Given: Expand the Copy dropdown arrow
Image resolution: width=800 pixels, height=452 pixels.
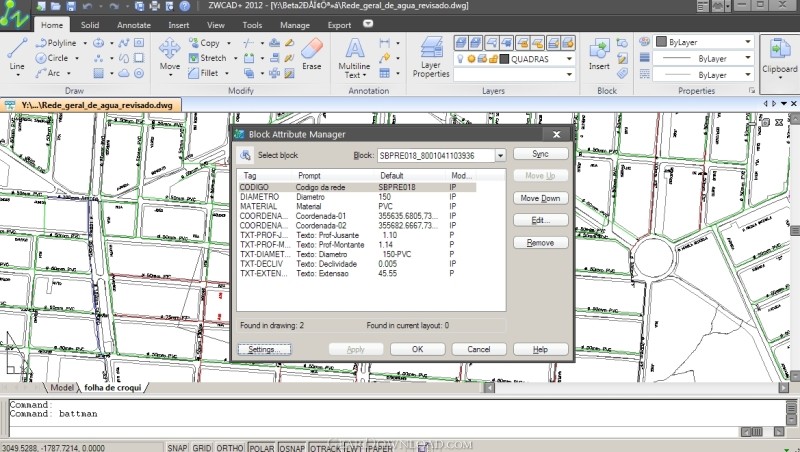Looking at the screenshot, I should tap(229, 43).
